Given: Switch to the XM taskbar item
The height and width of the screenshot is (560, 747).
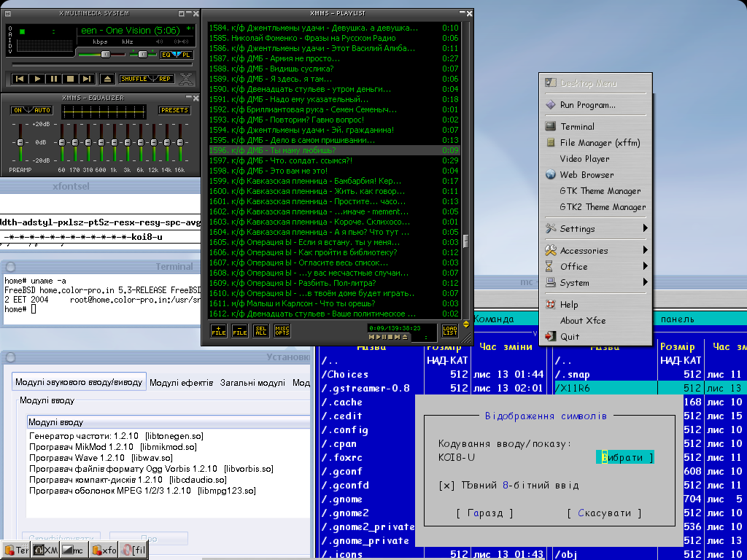Looking at the screenshot, I should click(46, 551).
